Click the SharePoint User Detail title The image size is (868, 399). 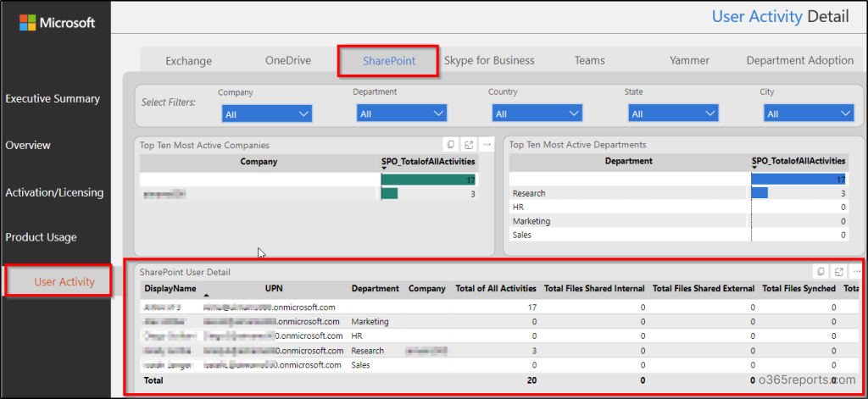pyautogui.click(x=185, y=272)
